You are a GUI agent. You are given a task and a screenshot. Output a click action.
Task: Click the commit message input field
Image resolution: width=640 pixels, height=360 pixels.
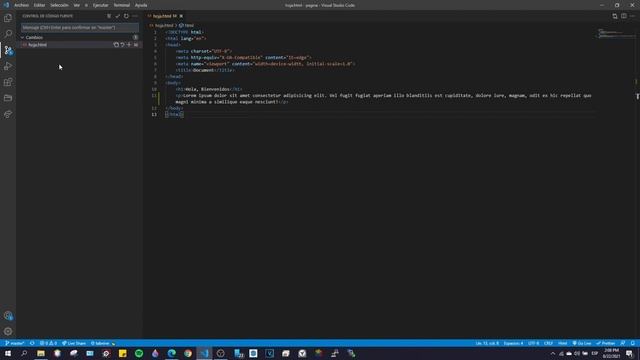80,28
